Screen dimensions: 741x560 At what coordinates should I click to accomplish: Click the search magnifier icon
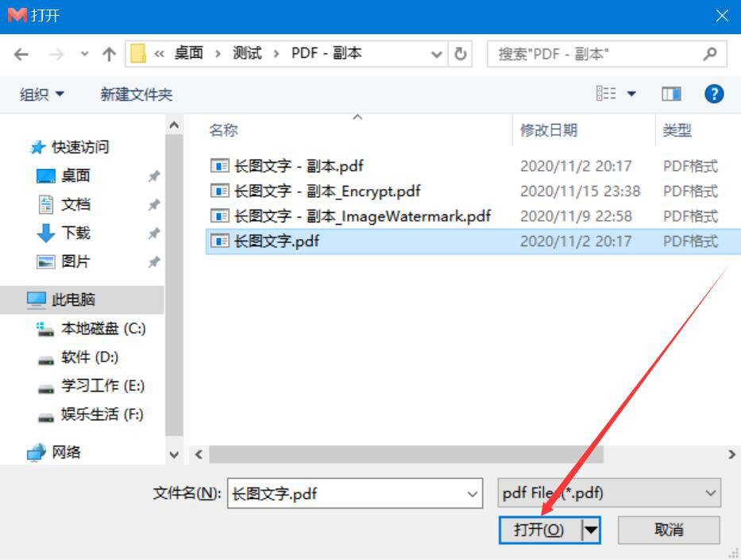pos(710,54)
